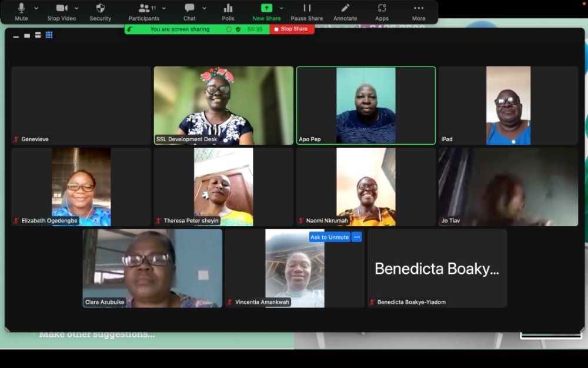Mute the microphone in the Zoom toolbar
Image resolution: width=588 pixels, height=368 pixels.
[x=21, y=8]
